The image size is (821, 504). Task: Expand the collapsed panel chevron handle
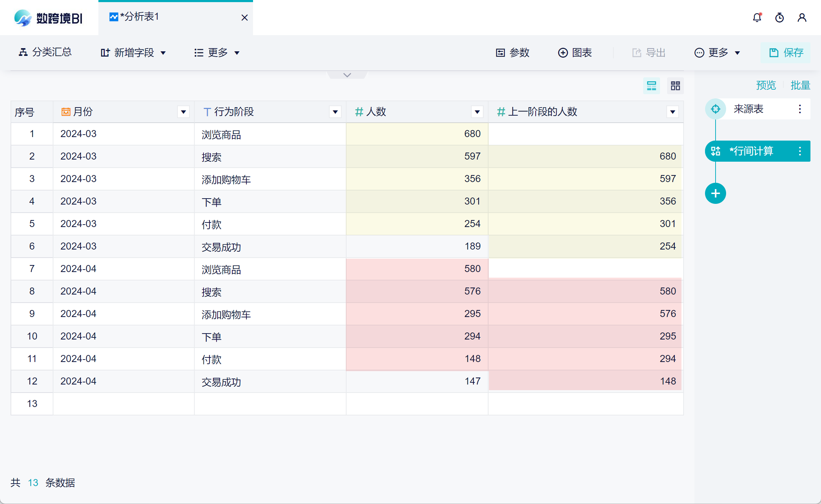347,75
